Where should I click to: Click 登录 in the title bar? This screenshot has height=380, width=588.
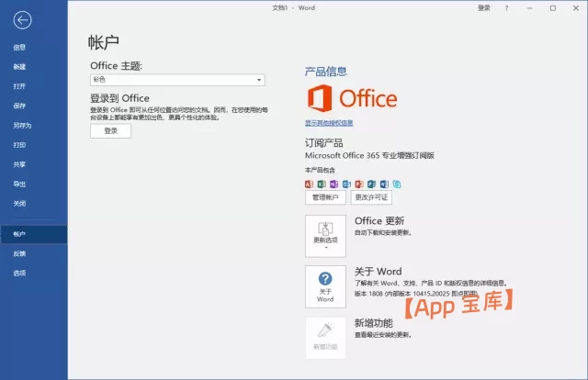[x=484, y=8]
